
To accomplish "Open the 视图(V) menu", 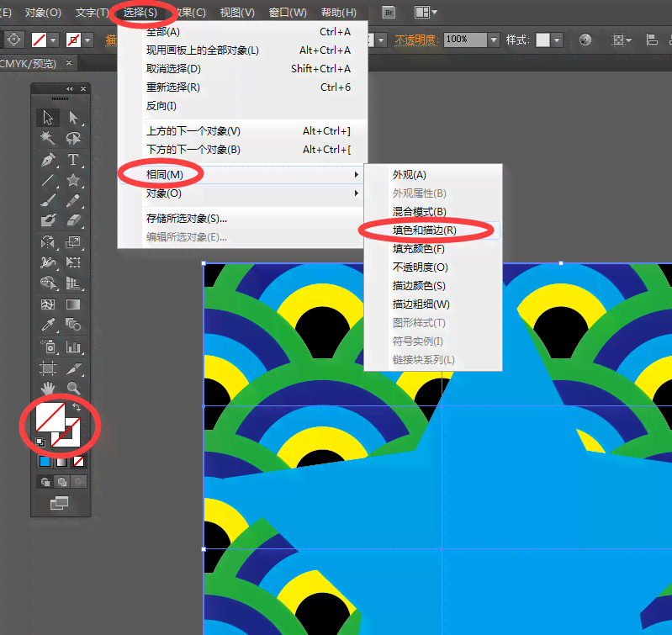I will point(237,13).
